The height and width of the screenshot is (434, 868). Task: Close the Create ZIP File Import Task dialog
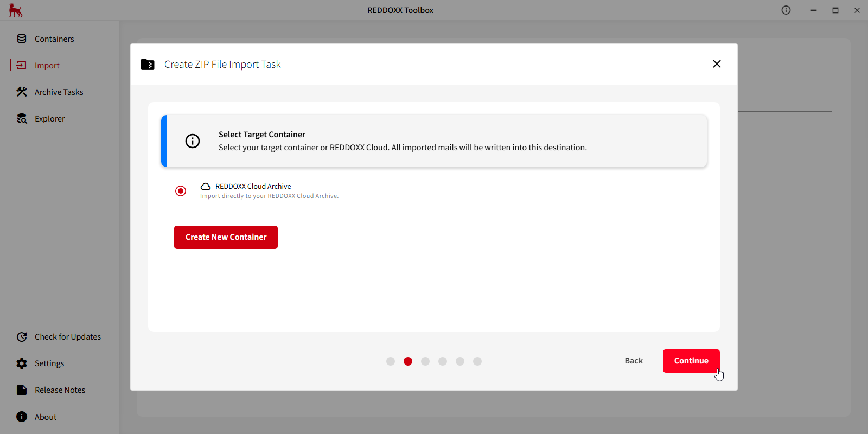click(x=717, y=64)
